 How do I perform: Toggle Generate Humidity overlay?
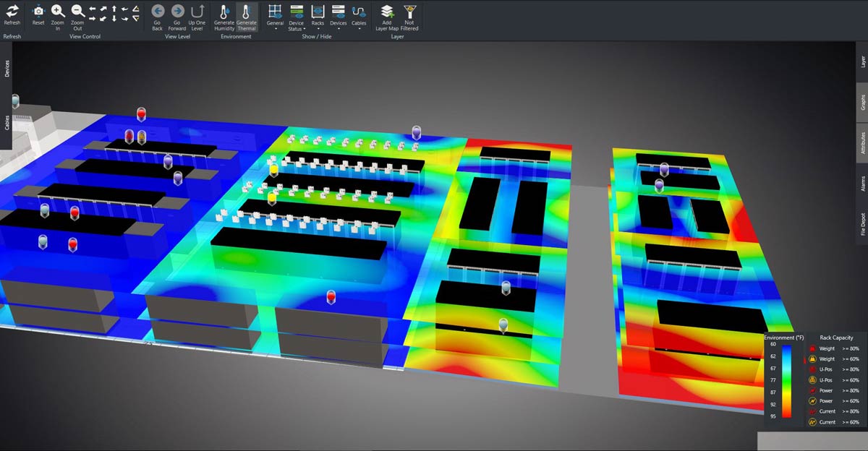224,13
